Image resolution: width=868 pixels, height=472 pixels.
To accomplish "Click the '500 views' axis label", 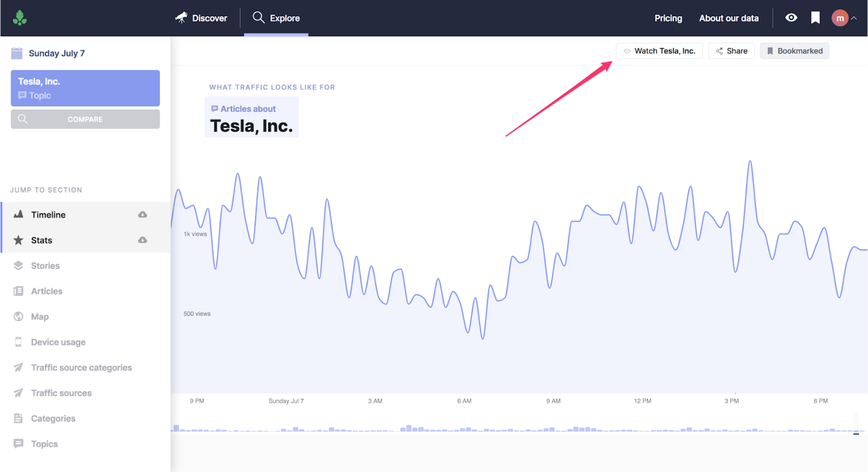I will point(197,314).
